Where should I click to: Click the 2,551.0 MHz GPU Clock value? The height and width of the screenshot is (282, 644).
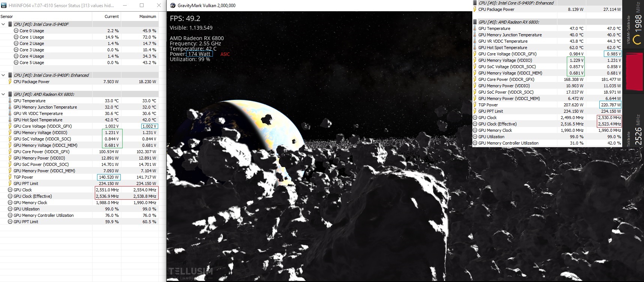click(x=107, y=190)
